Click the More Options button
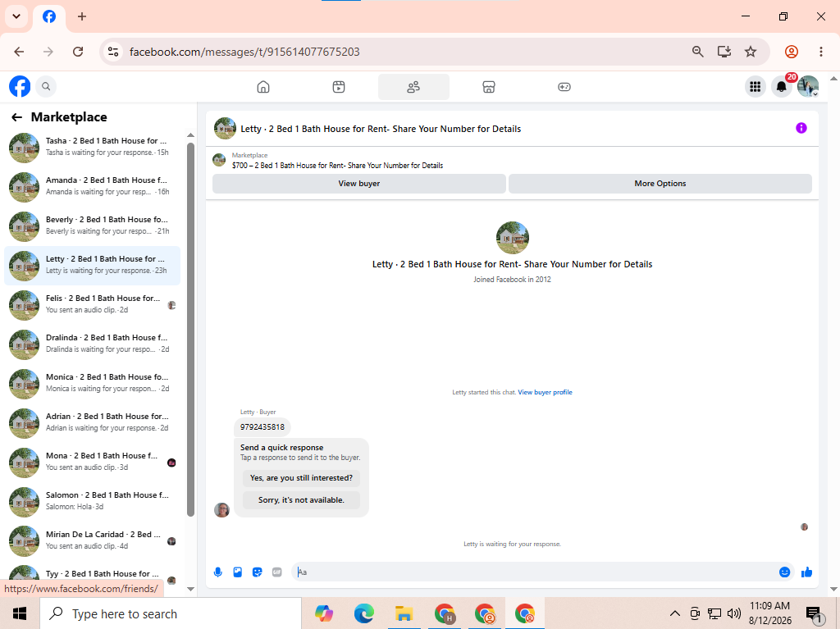This screenshot has width=840, height=629. pos(660,183)
